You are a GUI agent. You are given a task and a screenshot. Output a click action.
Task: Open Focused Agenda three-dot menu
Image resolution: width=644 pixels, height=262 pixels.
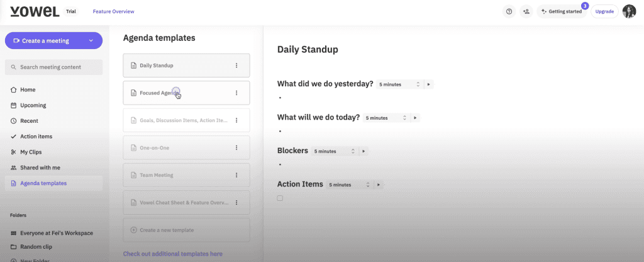tap(236, 93)
